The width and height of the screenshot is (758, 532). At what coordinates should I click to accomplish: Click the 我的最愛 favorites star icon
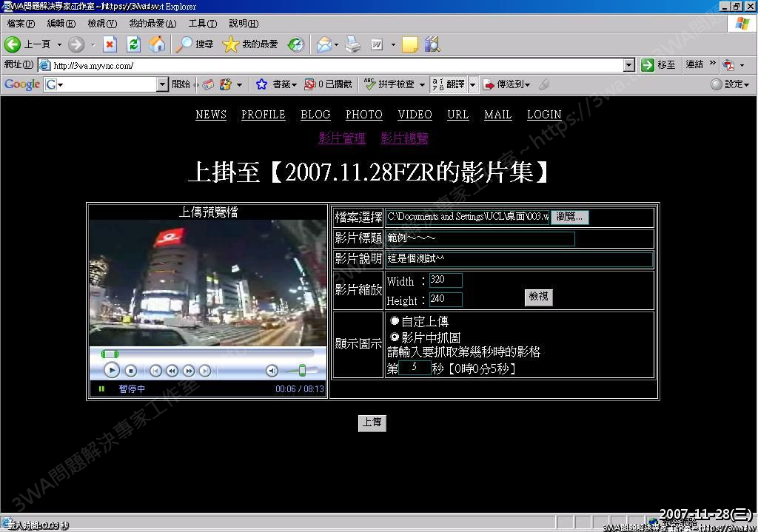click(x=230, y=44)
